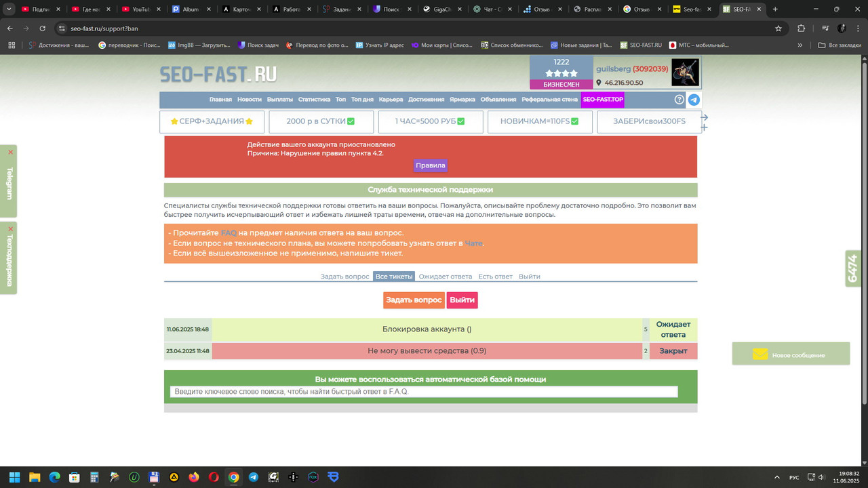Close the Telegram side tab with its X

click(x=10, y=152)
